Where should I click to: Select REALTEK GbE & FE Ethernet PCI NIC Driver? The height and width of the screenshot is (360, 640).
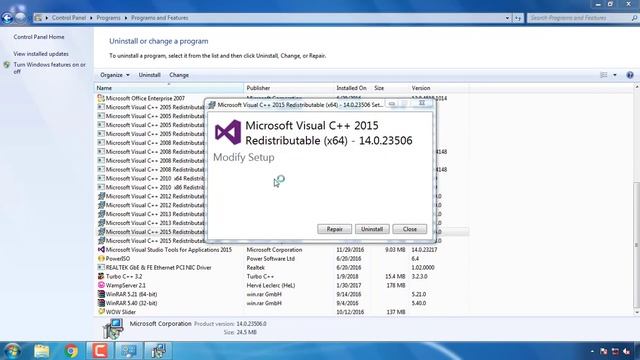coord(282,268)
